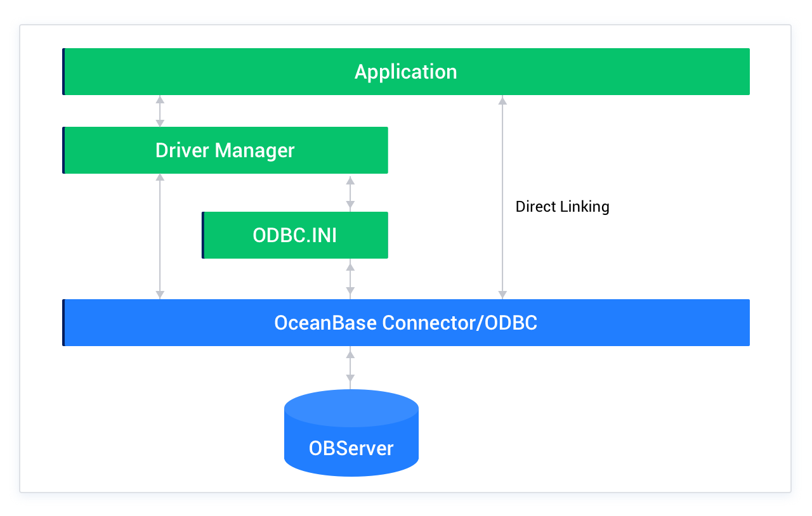Expand the arrow from ODBC.INI to connector
This screenshot has width=812, height=516.
pyautogui.click(x=350, y=277)
